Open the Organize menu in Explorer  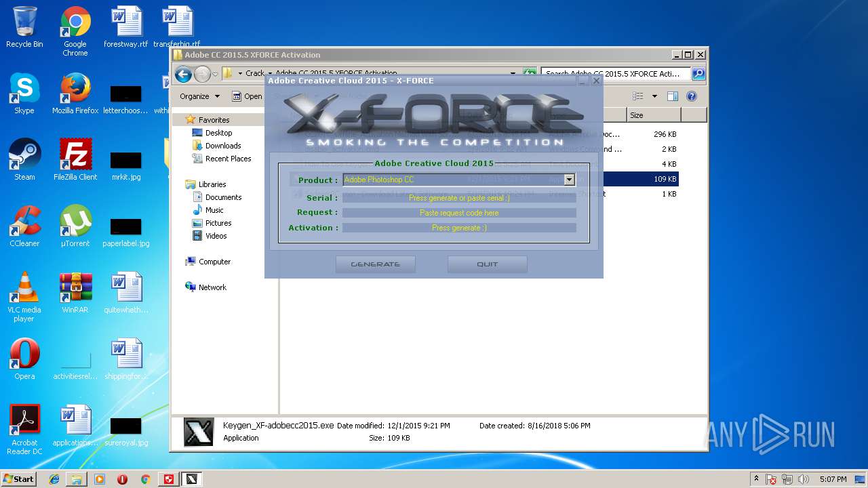click(199, 96)
